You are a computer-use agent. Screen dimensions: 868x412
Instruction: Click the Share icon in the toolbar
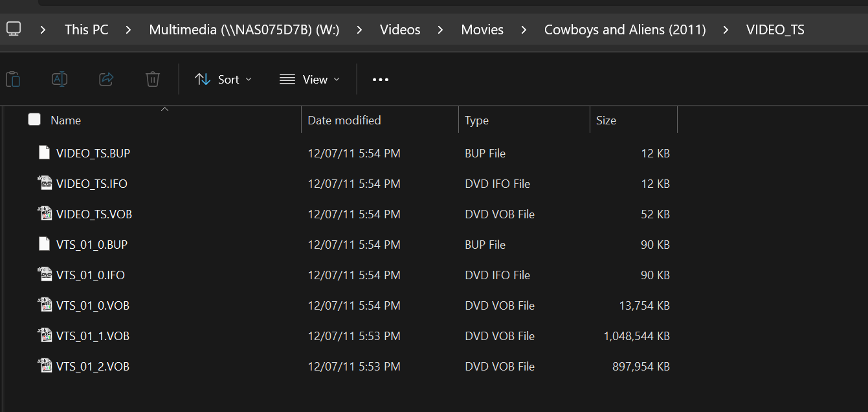[106, 78]
